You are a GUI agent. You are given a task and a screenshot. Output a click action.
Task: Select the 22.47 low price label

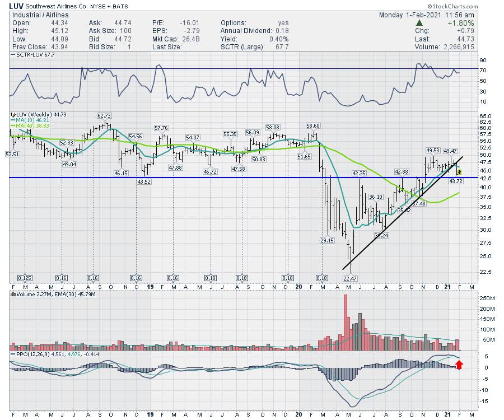[351, 278]
